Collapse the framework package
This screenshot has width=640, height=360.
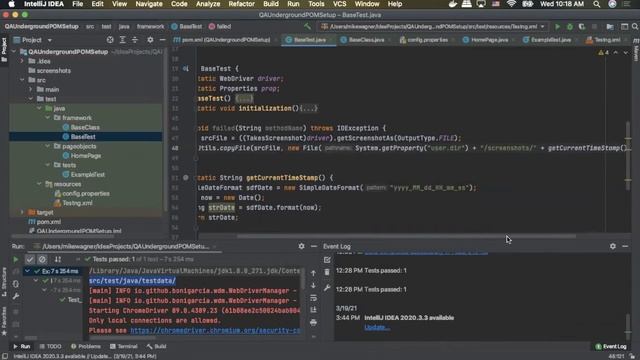pyautogui.click(x=48, y=118)
